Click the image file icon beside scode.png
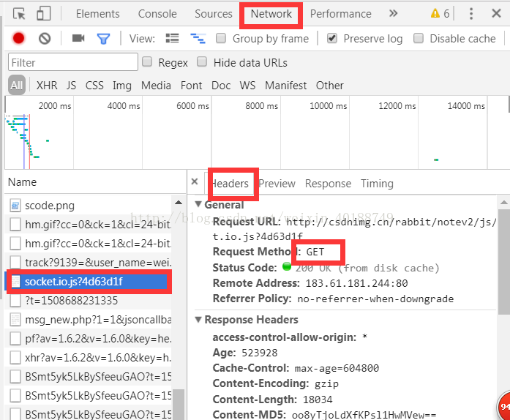 pos(15,206)
